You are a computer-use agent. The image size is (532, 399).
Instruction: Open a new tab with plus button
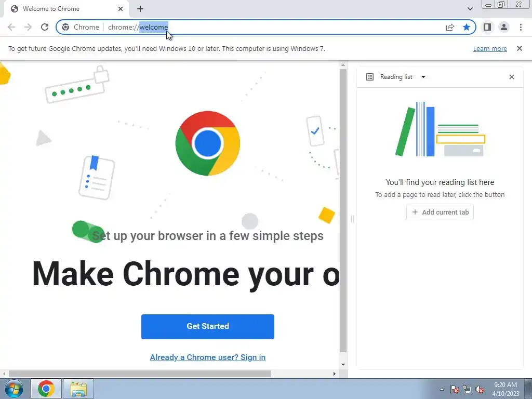click(140, 9)
